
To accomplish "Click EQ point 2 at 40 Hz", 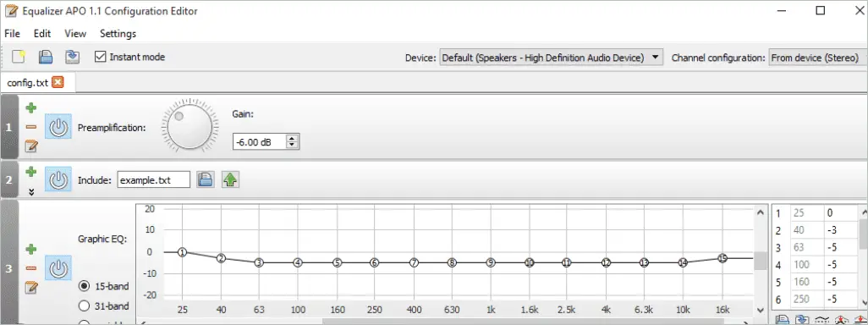I will 221,258.
